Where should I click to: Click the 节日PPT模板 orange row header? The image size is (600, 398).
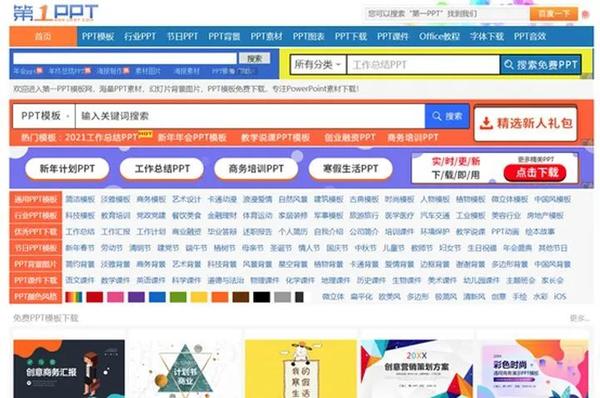pyautogui.click(x=36, y=248)
